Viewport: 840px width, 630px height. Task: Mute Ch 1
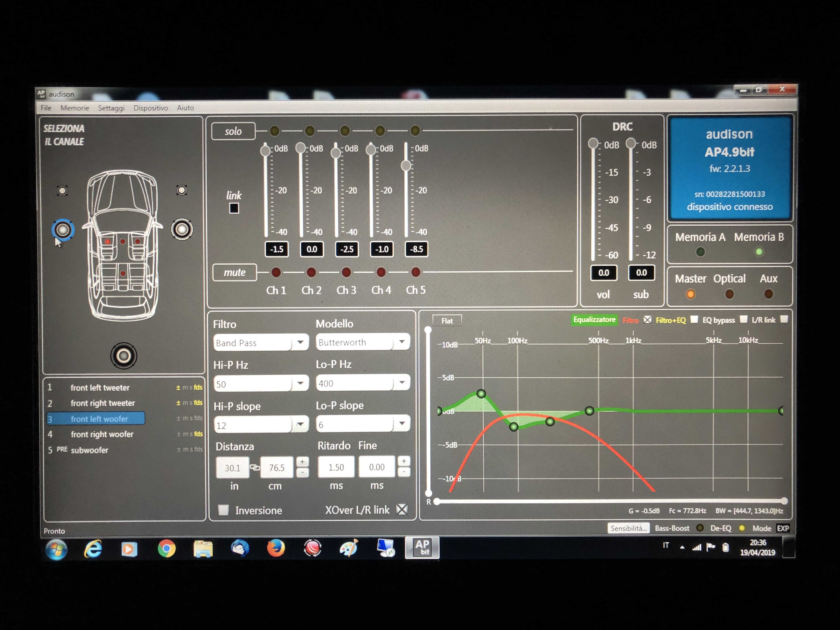276,272
